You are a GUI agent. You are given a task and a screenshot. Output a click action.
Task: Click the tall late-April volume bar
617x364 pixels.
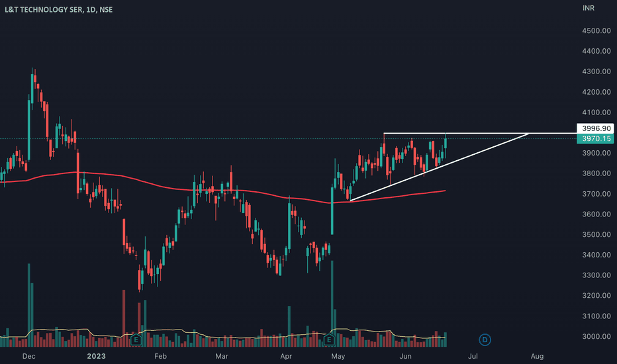332,303
